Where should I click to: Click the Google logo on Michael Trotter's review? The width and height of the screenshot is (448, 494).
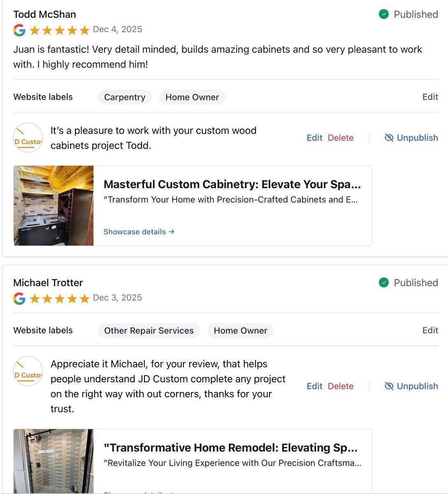click(19, 298)
